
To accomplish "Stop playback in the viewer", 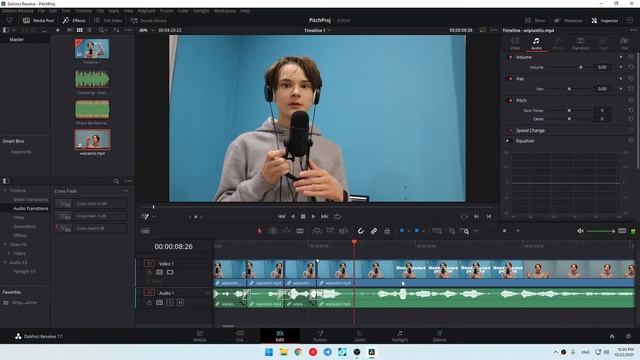I will pos(303,216).
